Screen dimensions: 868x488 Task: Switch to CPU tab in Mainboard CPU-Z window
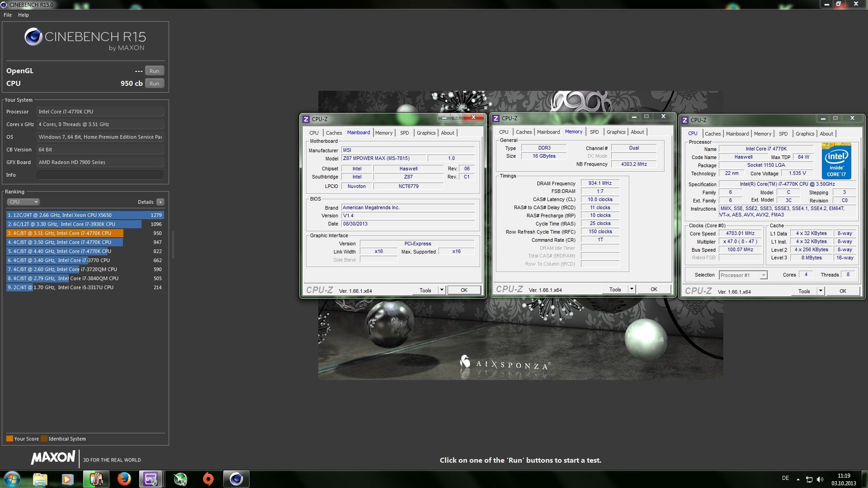(314, 133)
